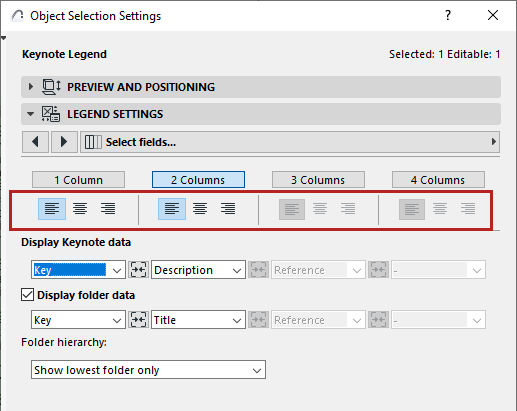517x411 pixels.
Task: Click link icon between Key and Description
Action: point(138,270)
